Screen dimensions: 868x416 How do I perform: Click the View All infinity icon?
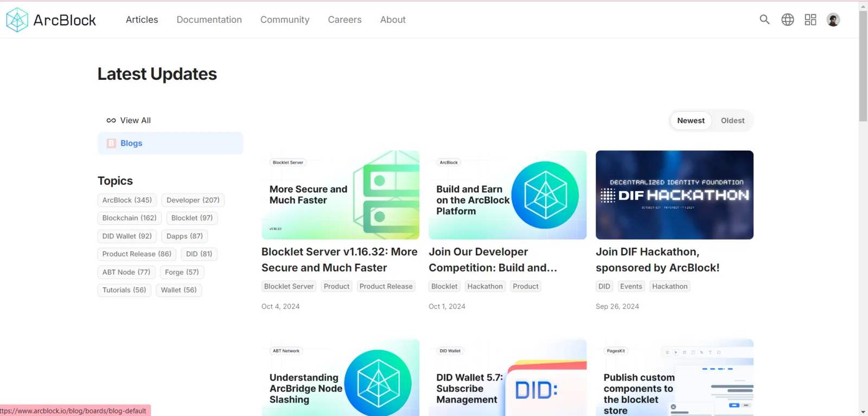(111, 121)
